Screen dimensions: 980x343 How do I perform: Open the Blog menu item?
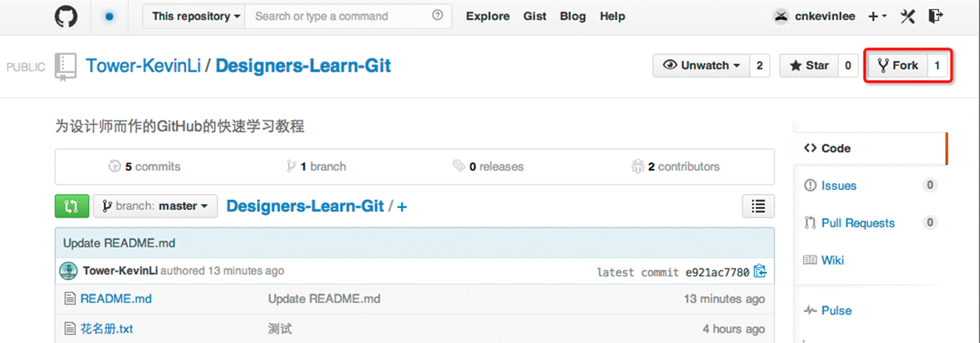(572, 16)
